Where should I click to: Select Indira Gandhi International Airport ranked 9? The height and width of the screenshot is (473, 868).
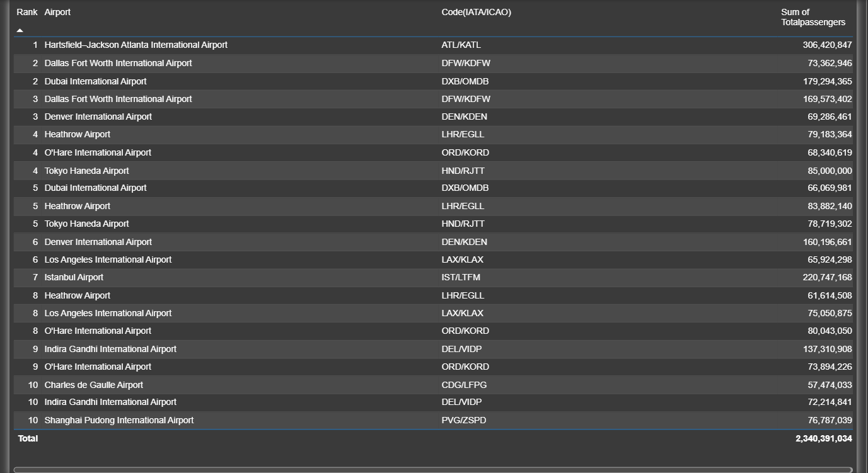(x=110, y=349)
